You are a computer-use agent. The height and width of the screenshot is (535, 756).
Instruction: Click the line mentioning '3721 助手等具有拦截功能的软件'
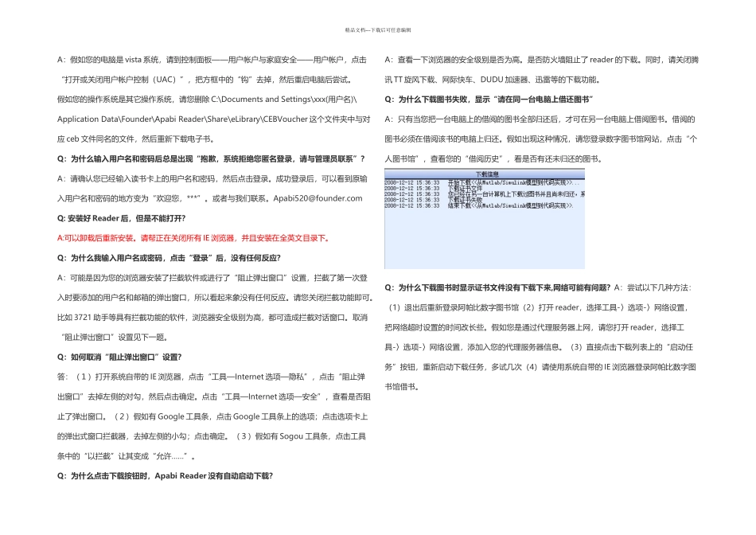(212, 318)
